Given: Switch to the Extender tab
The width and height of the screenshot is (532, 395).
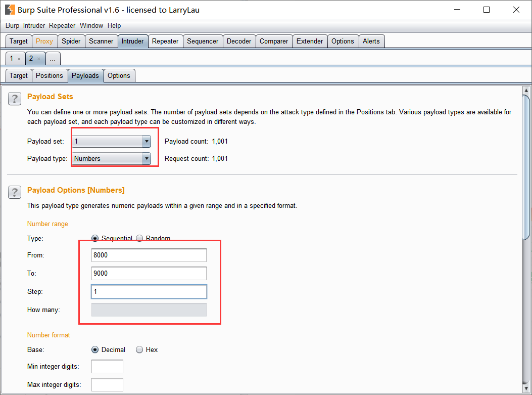Looking at the screenshot, I should pos(310,41).
